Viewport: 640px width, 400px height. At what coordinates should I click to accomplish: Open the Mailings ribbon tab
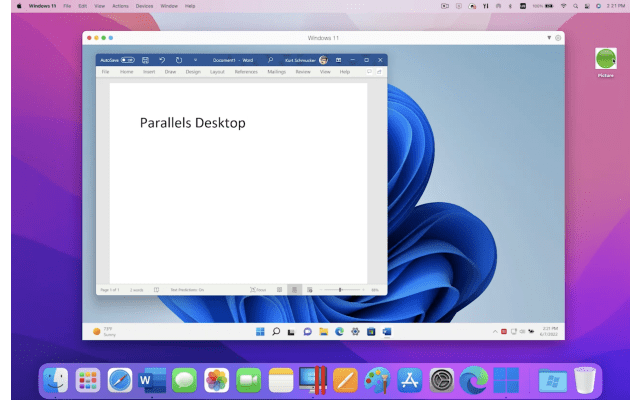[x=276, y=72]
